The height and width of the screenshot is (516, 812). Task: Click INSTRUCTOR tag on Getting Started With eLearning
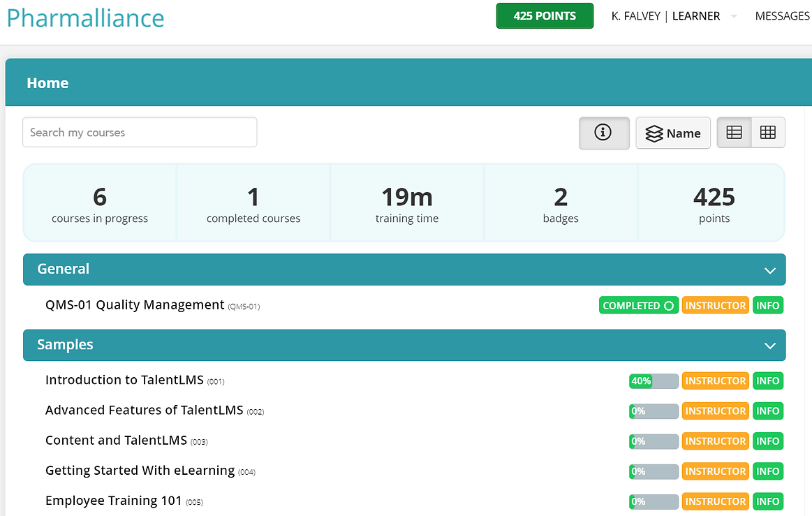(x=715, y=471)
